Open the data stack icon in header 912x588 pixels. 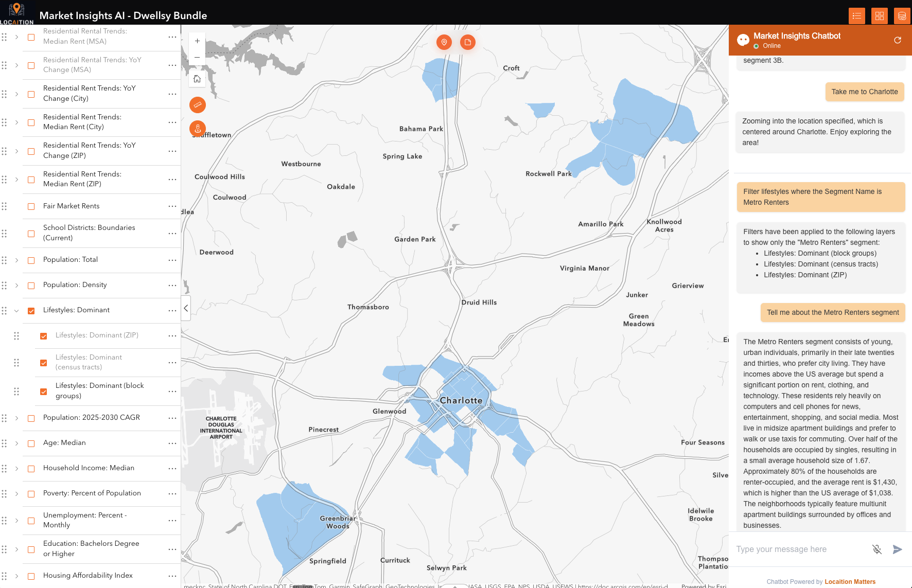pyautogui.click(x=902, y=16)
